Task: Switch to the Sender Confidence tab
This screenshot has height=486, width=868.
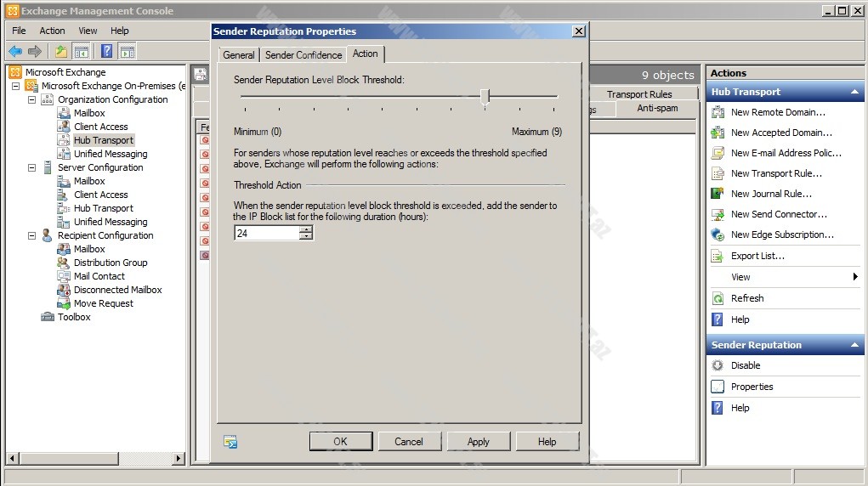Action: click(x=304, y=55)
